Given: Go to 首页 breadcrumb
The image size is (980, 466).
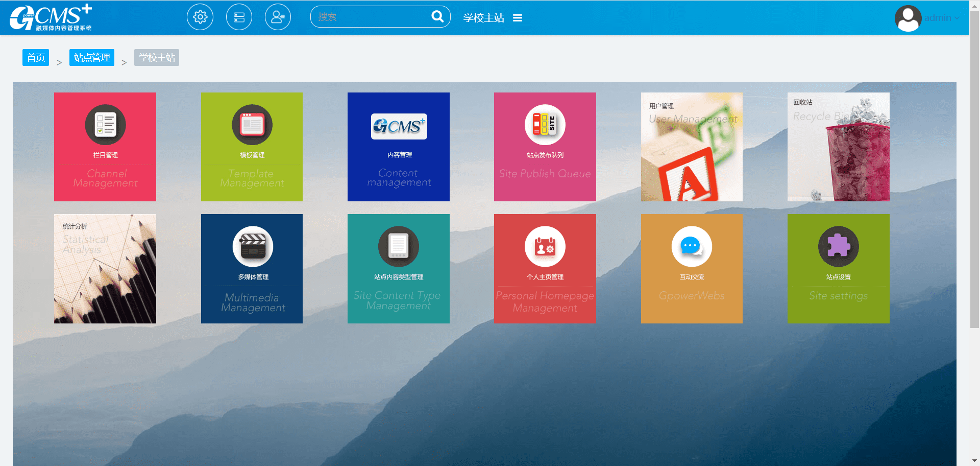Looking at the screenshot, I should (x=36, y=58).
